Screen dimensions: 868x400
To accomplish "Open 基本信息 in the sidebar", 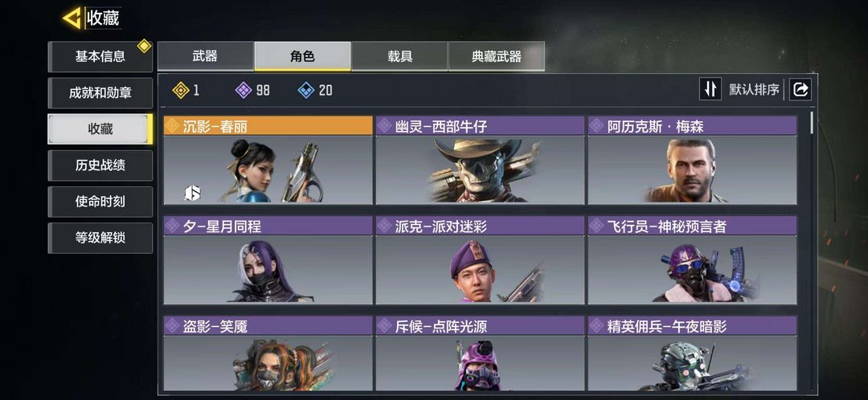I will [x=100, y=56].
